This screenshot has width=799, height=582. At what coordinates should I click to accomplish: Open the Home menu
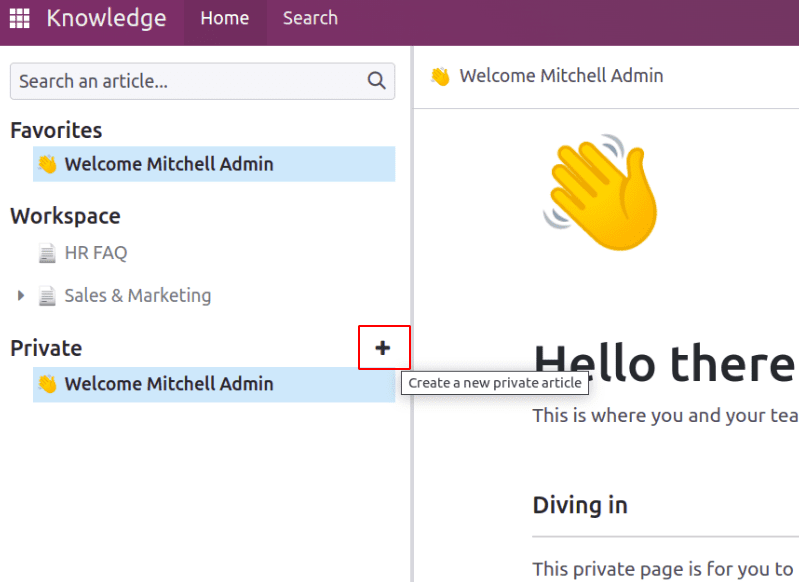(225, 18)
